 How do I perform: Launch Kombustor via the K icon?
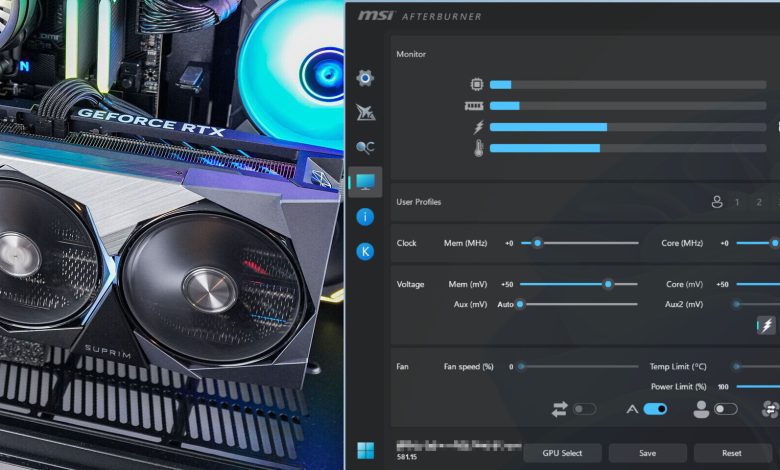tap(365, 251)
